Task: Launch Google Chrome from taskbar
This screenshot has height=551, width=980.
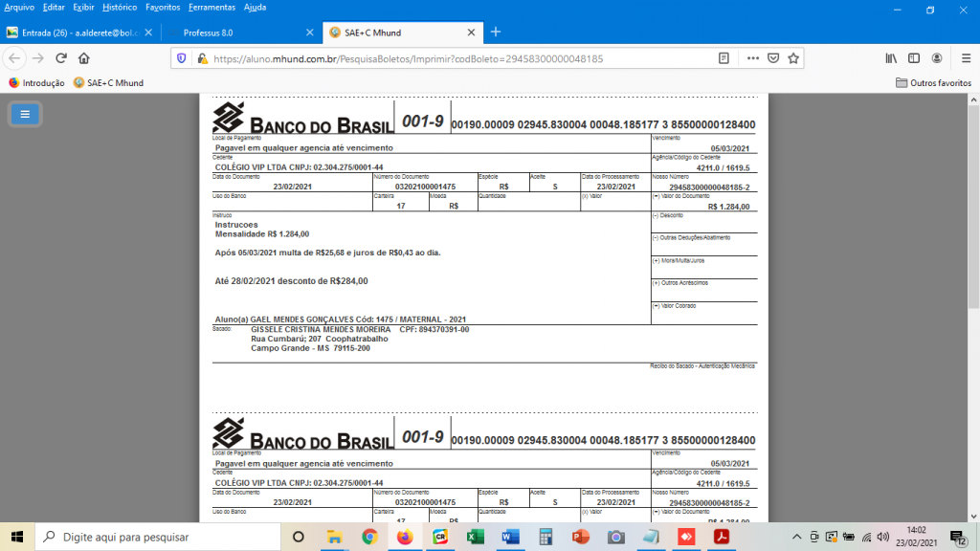Action: point(369,537)
